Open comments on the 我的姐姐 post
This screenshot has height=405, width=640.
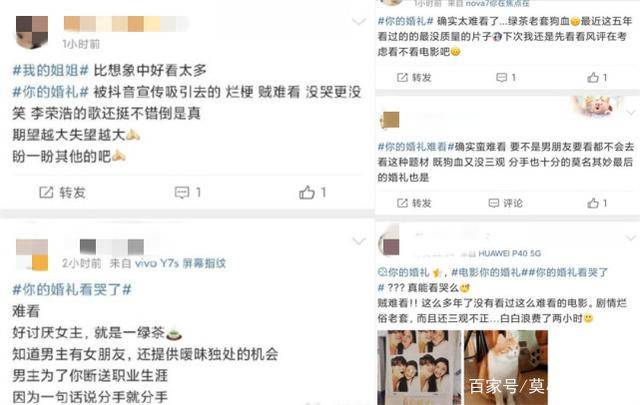click(x=187, y=192)
